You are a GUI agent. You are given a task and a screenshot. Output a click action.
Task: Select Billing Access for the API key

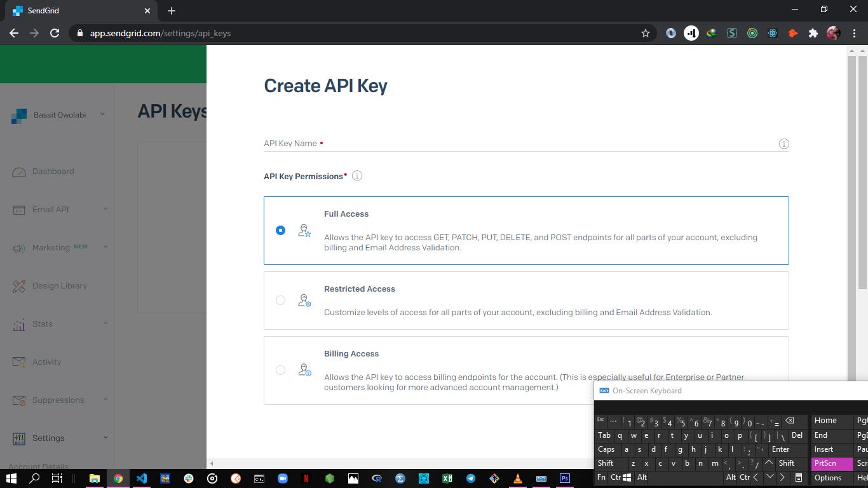280,370
